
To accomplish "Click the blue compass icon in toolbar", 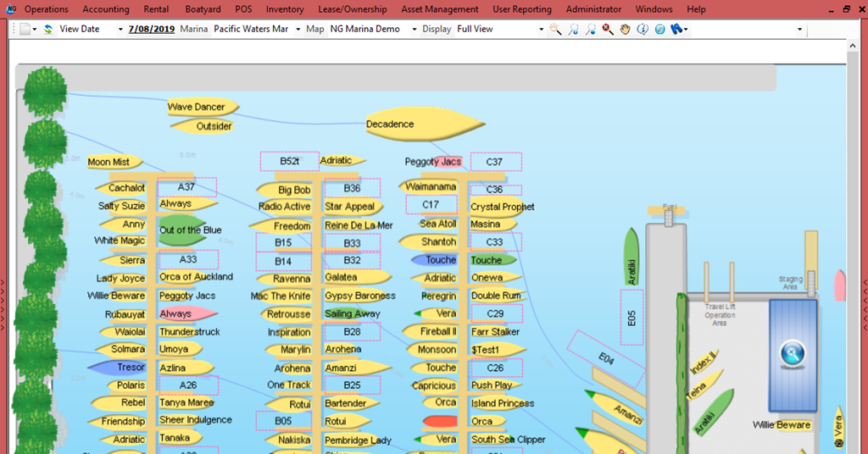I will [x=659, y=29].
